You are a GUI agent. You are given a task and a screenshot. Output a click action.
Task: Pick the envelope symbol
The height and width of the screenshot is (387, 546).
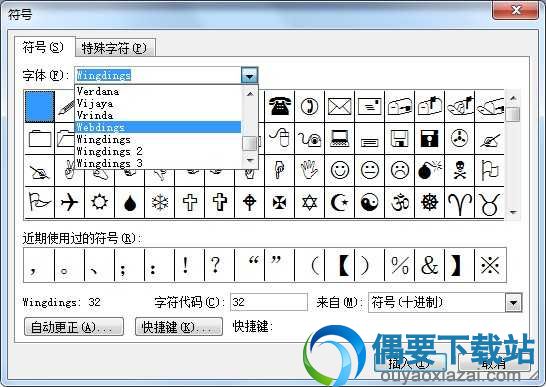[x=340, y=106]
